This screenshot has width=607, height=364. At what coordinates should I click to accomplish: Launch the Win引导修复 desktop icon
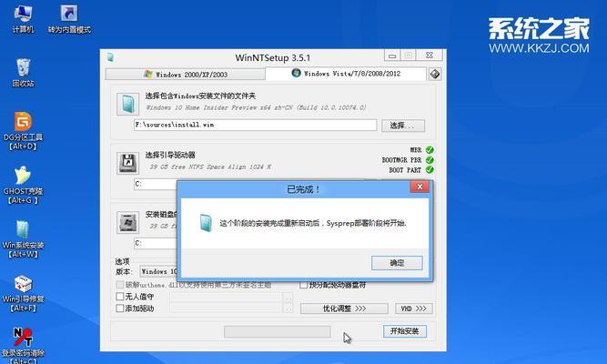pos(24,293)
